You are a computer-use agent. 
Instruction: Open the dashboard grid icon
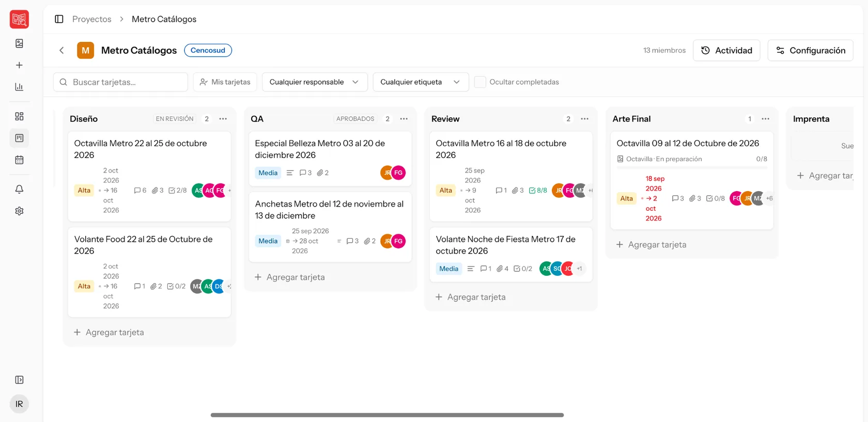point(19,116)
